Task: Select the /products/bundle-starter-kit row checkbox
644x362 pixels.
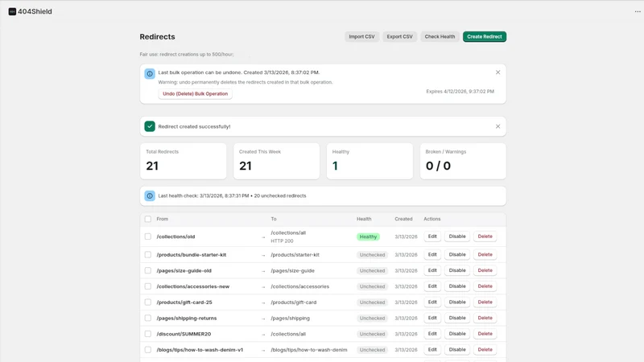Action: 148,254
